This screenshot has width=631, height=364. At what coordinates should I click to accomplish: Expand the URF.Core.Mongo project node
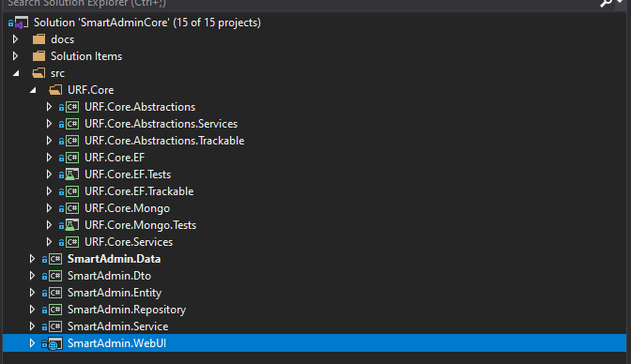(49, 208)
